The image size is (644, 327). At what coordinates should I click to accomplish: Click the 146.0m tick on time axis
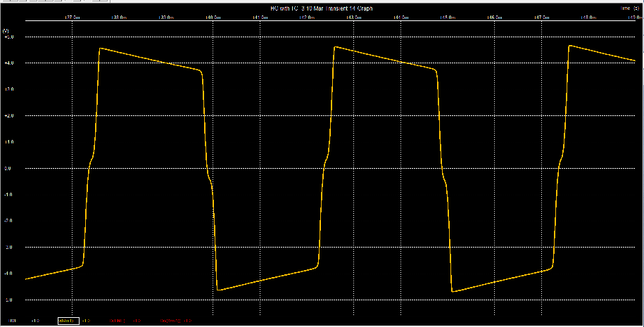494,17
